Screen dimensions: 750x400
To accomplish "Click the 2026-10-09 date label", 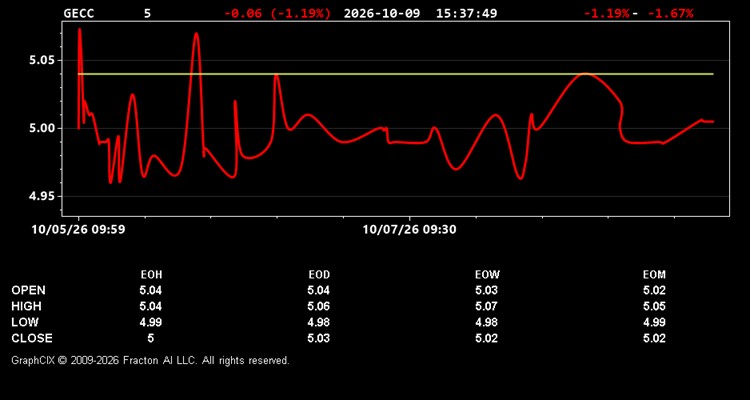I will point(382,13).
